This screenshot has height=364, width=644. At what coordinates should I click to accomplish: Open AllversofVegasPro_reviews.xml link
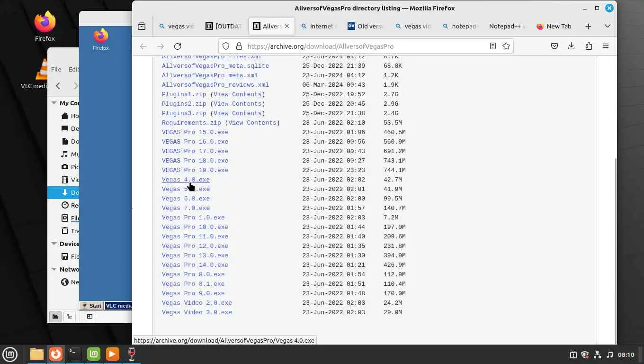[x=215, y=85]
